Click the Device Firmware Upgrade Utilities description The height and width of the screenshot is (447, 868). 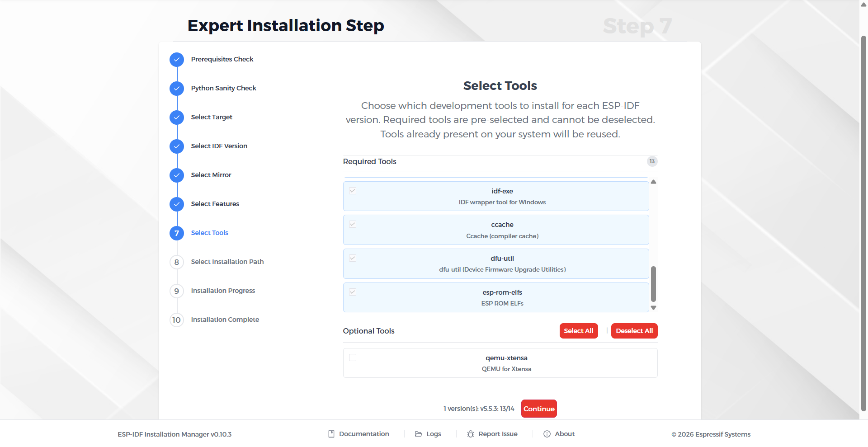(502, 269)
